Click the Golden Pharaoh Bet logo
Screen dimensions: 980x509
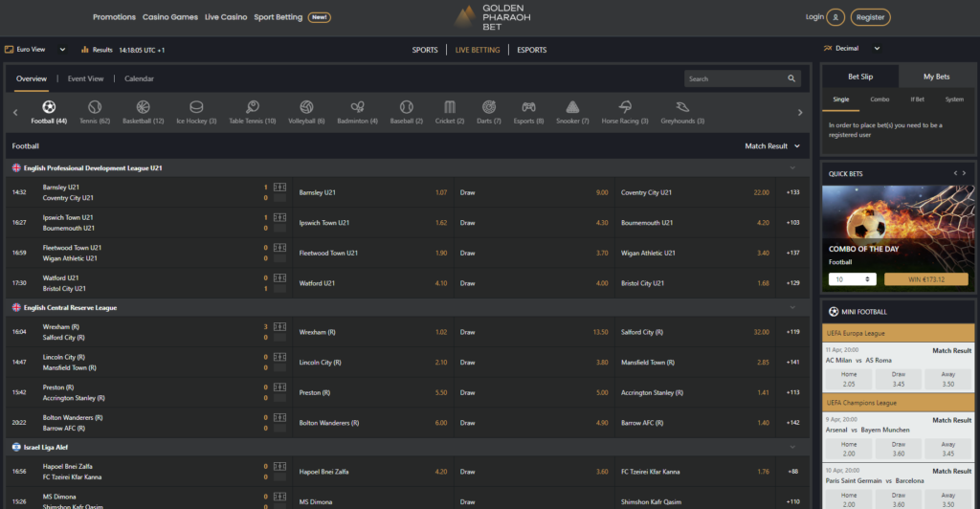coord(493,17)
